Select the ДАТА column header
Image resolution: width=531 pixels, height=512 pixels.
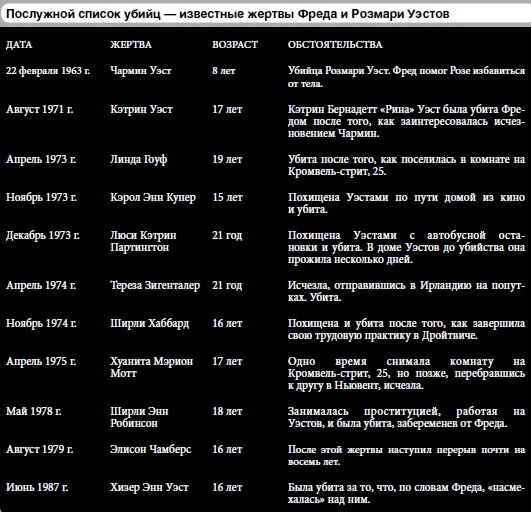point(19,45)
